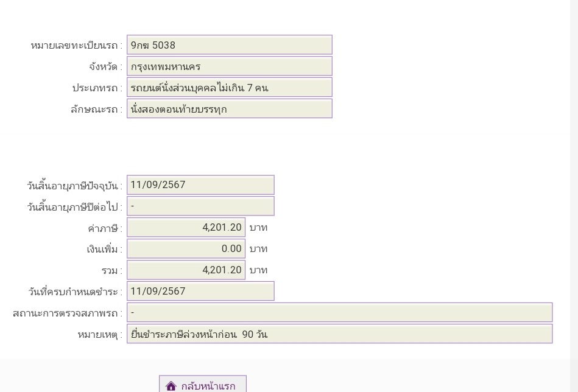Click the บาท unit beside เงินเพิ่ม
578x392 pixels.
click(x=258, y=249)
